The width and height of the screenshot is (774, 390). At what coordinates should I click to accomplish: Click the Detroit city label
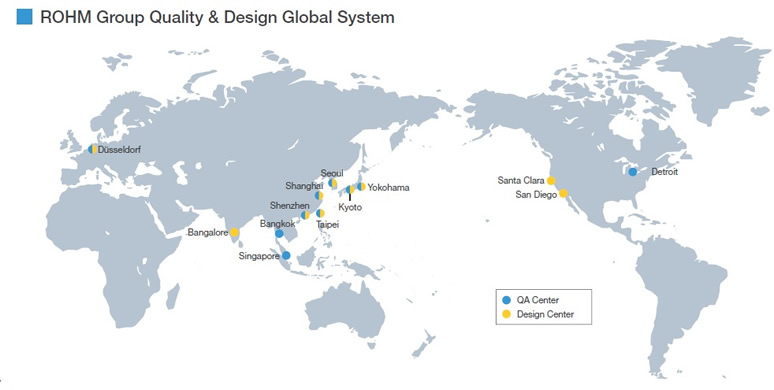664,172
